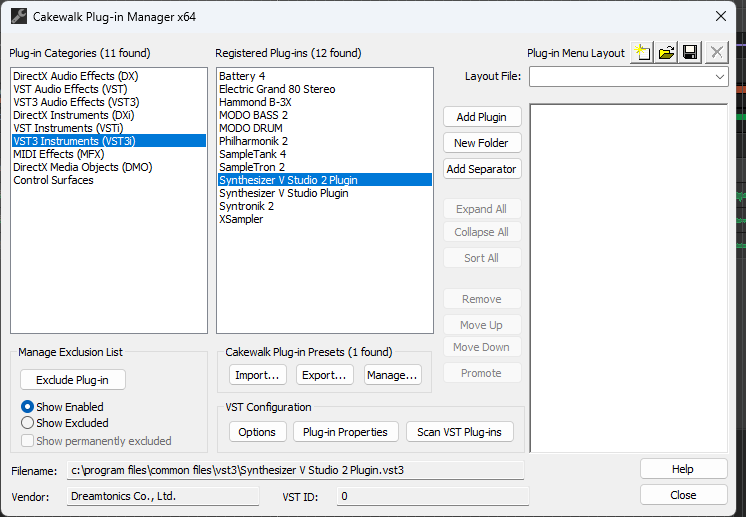Viewport: 746px width, 517px height.
Task: Click the VST ID field
Action: coord(432,496)
